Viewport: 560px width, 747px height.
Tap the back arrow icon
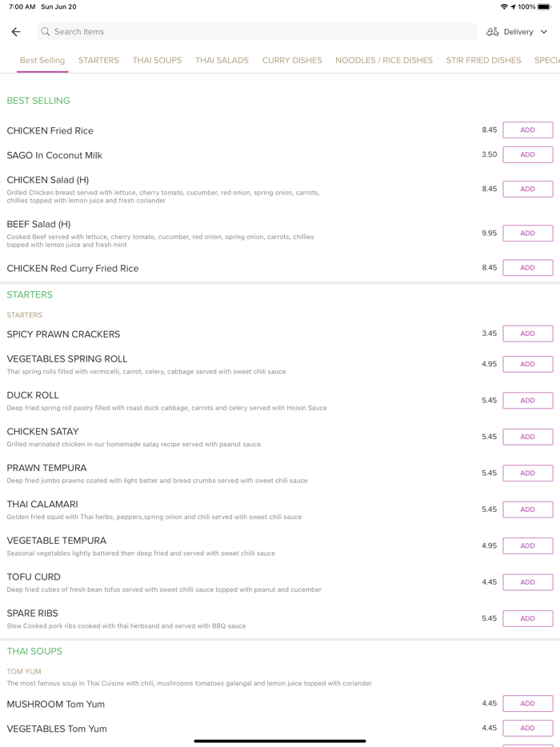tap(16, 32)
